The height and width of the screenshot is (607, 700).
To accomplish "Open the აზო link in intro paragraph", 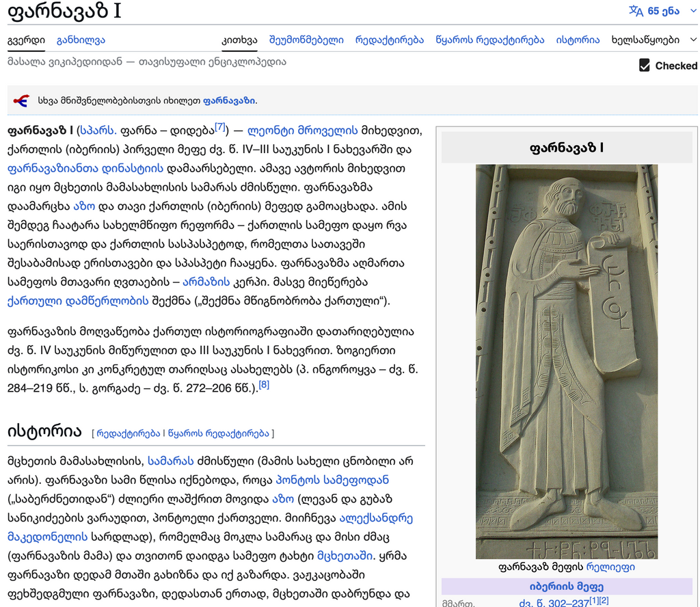I will pyautogui.click(x=84, y=206).
